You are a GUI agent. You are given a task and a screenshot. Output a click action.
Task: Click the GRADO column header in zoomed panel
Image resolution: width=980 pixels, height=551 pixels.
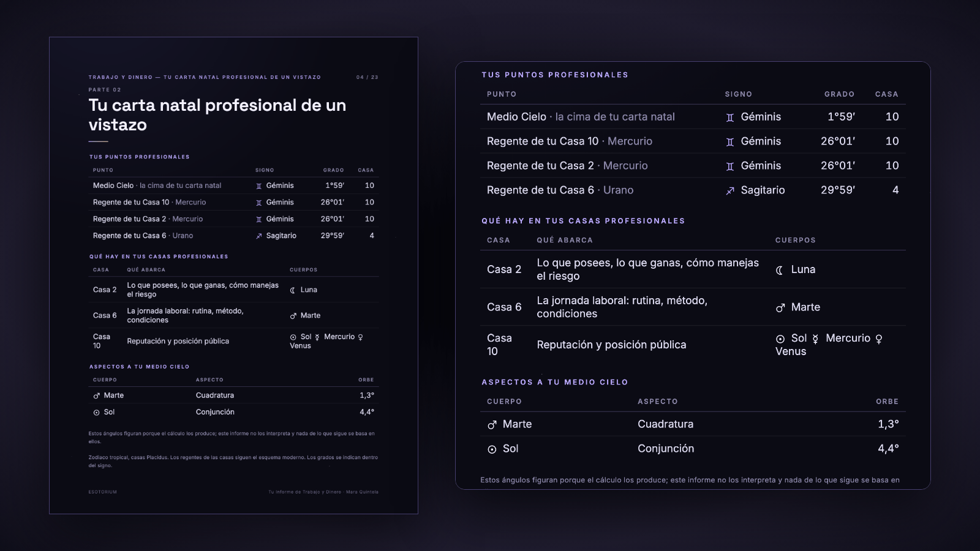pos(839,94)
